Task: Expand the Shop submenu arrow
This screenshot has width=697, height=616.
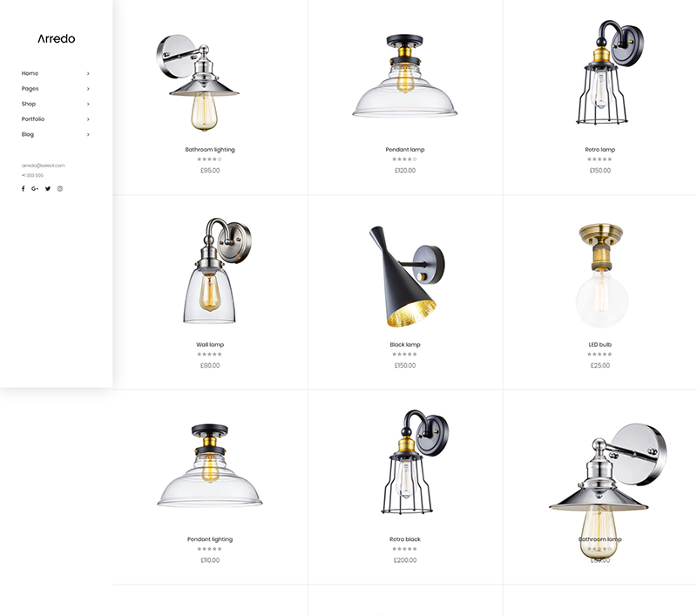Action: [x=88, y=104]
